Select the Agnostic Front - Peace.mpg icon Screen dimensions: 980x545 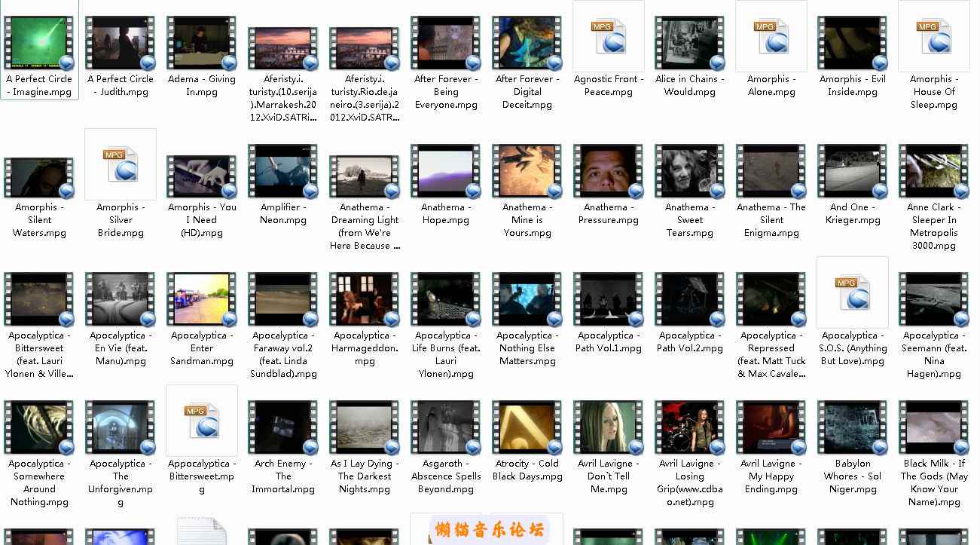pos(609,36)
